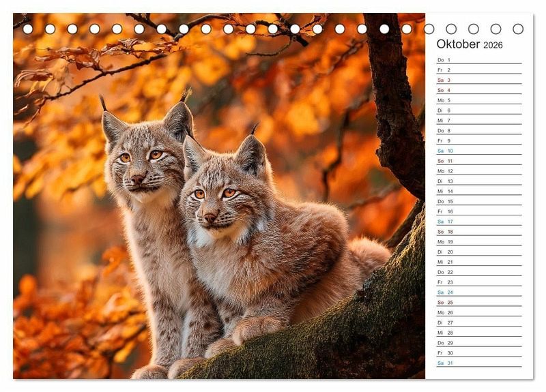Viewport: 546px width, 392px height.
Task: Select the "Do 15" date row
Action: click(x=479, y=201)
